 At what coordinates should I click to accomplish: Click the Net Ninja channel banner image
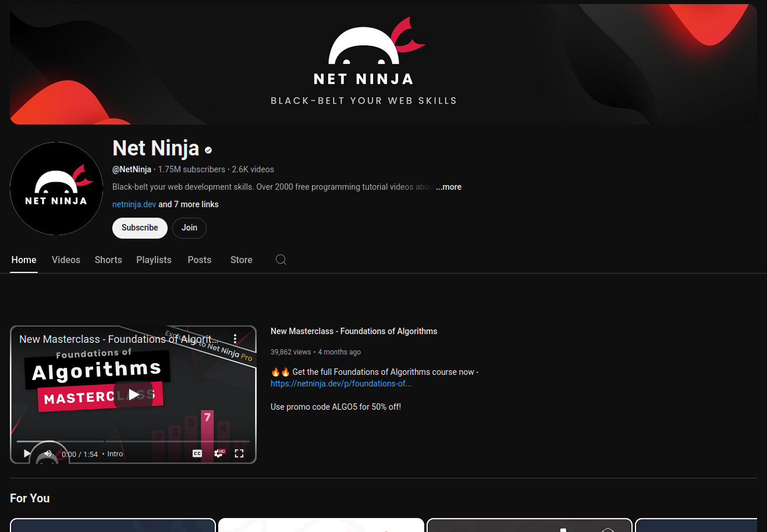click(x=383, y=64)
